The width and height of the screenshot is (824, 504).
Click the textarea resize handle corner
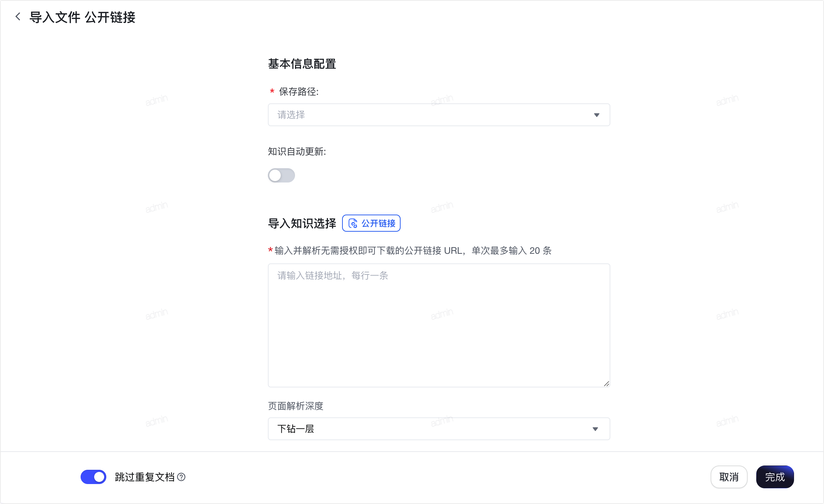coord(606,384)
